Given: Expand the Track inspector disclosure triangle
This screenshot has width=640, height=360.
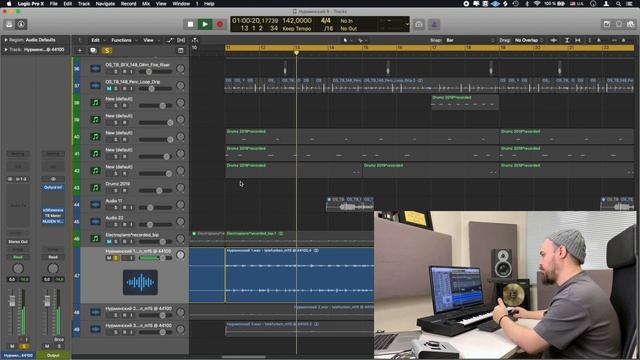Looking at the screenshot, I should 6,50.
